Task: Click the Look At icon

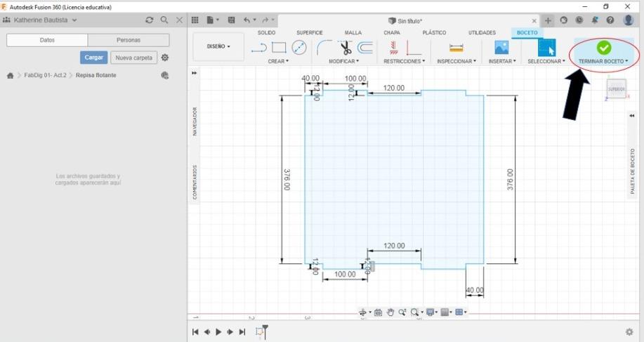Action: [379, 313]
